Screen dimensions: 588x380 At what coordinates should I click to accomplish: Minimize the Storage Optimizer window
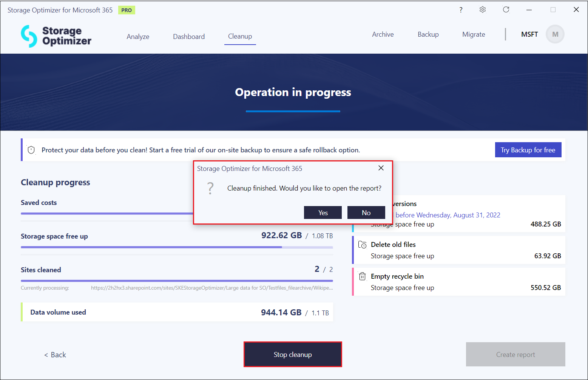point(529,10)
